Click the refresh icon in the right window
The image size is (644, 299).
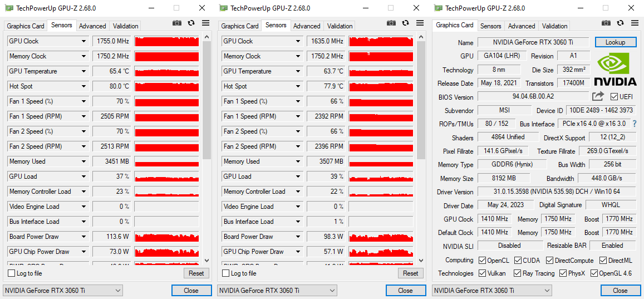coord(620,23)
